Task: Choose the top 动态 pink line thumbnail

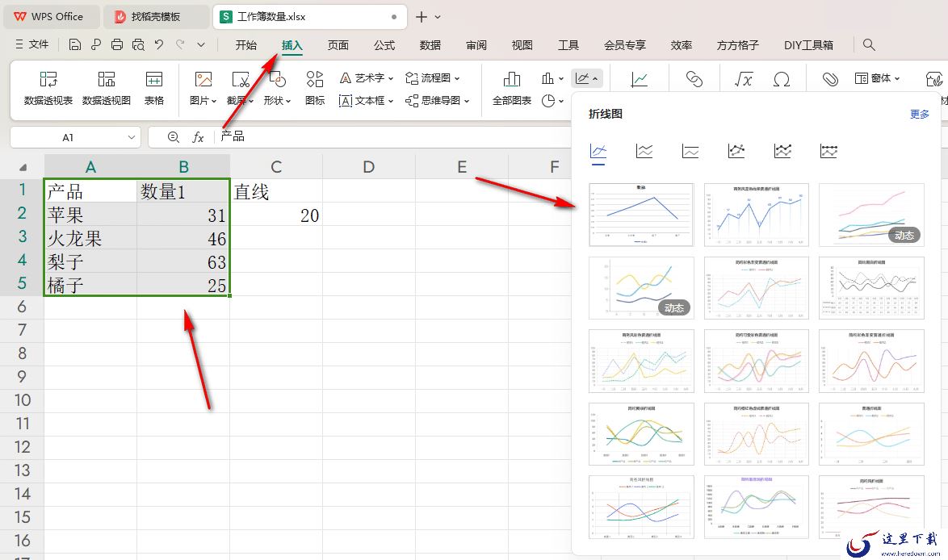Action: (871, 215)
